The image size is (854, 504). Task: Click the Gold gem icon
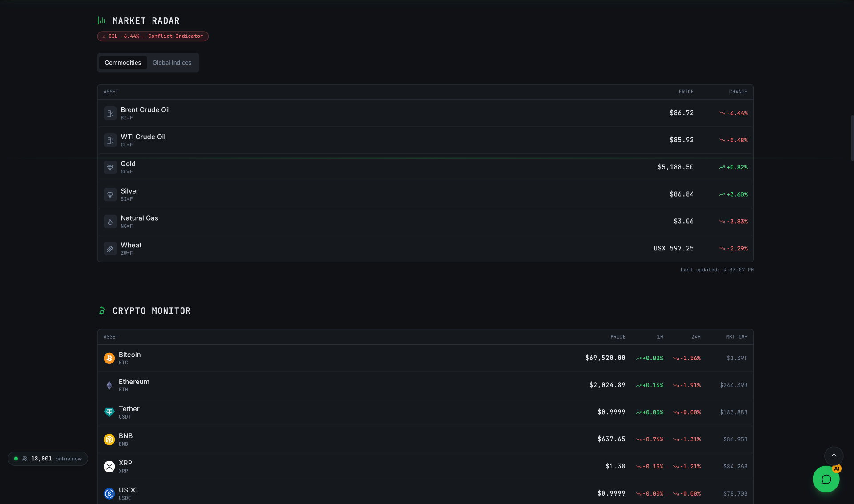pyautogui.click(x=110, y=168)
